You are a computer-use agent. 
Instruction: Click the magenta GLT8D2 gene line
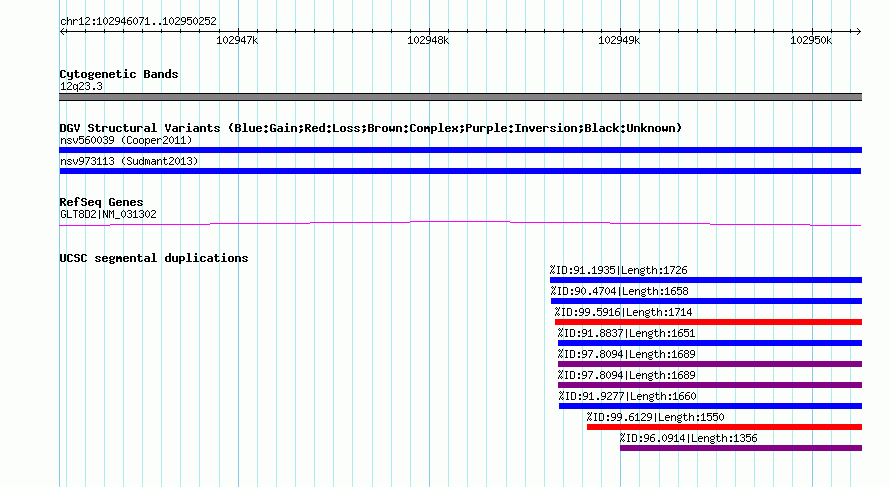click(460, 223)
